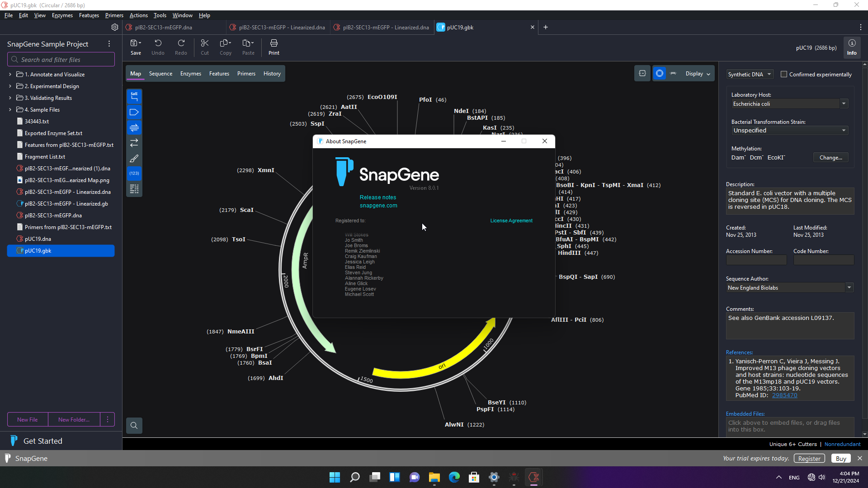Open the map search magnifier icon

(134, 425)
